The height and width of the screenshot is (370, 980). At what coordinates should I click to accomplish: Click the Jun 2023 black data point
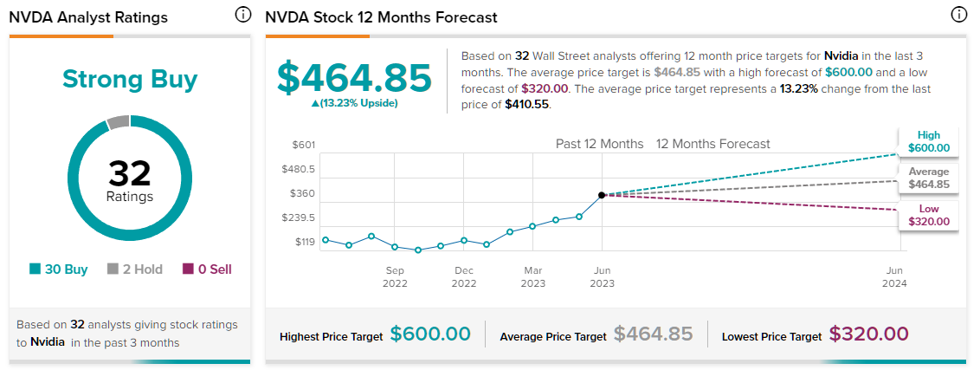pyautogui.click(x=602, y=195)
